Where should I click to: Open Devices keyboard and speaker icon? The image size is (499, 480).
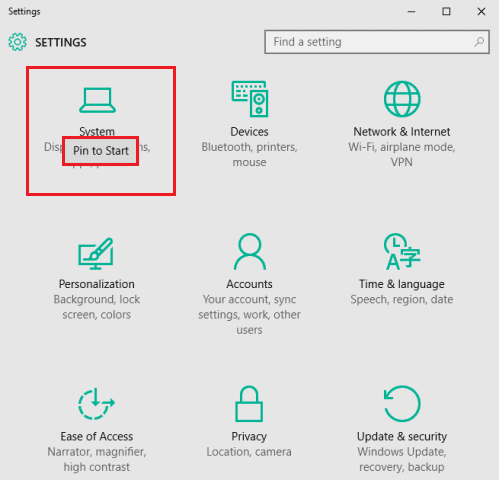point(250,99)
